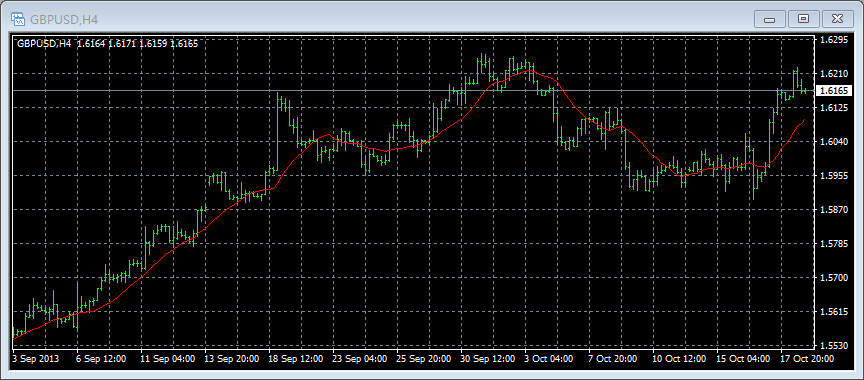
Task: Click the 3 Oct 04:00 time label
Action: [x=549, y=359]
